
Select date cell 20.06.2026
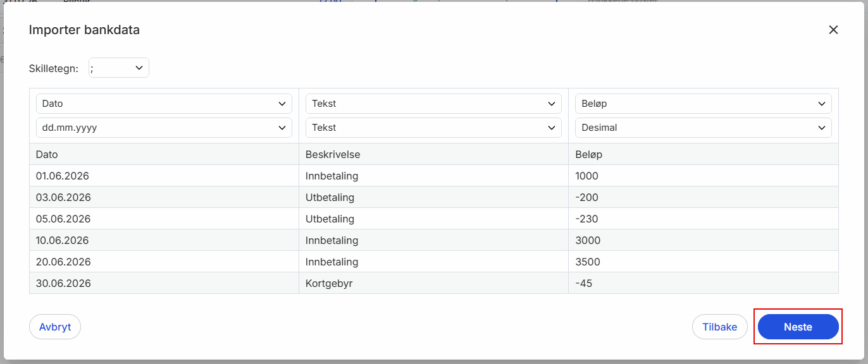pos(164,262)
